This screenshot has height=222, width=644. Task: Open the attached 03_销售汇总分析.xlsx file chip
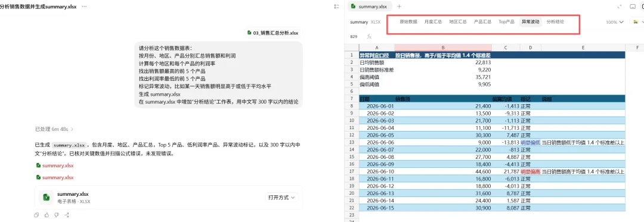(273, 33)
